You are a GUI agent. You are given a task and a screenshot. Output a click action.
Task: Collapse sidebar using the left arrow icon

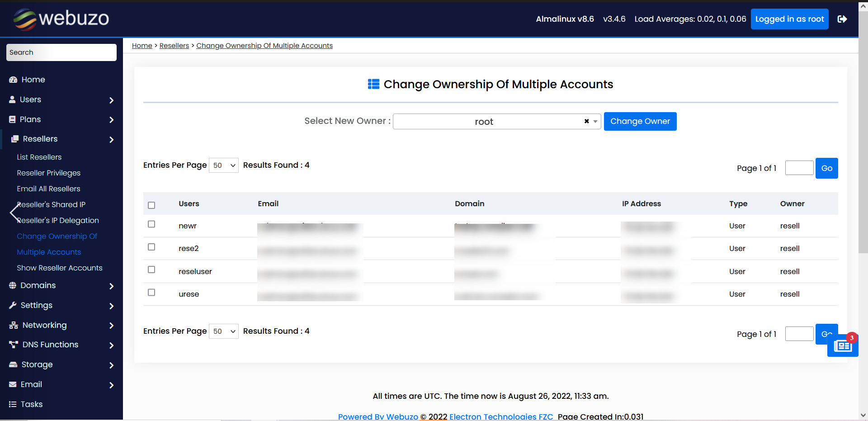[x=14, y=212]
